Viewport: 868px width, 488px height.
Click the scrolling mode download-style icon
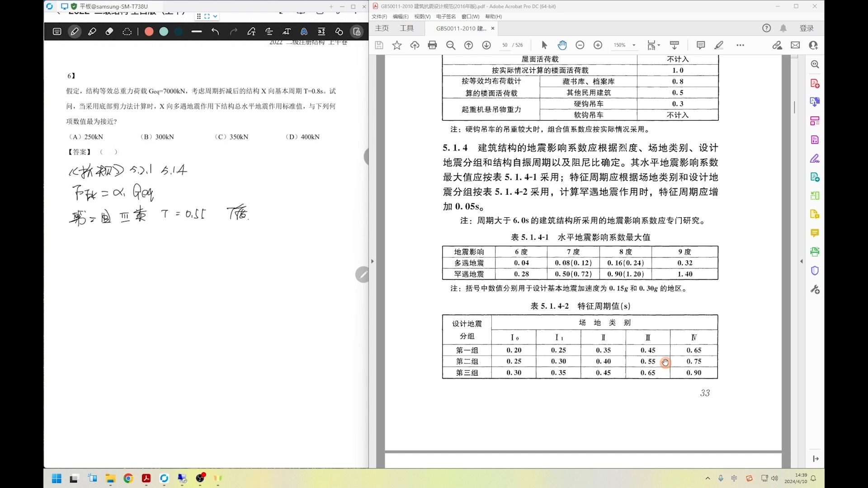675,45
